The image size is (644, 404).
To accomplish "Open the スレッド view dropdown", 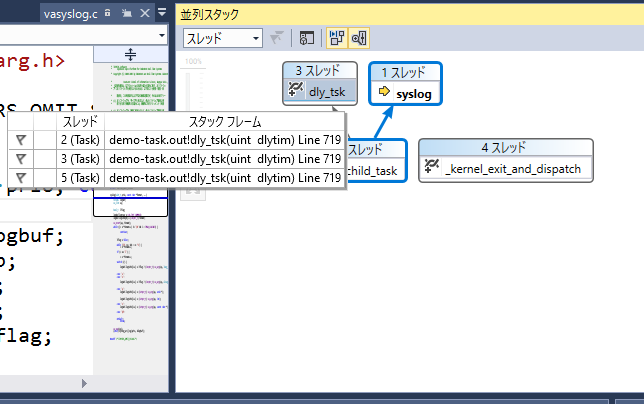I will pos(222,38).
